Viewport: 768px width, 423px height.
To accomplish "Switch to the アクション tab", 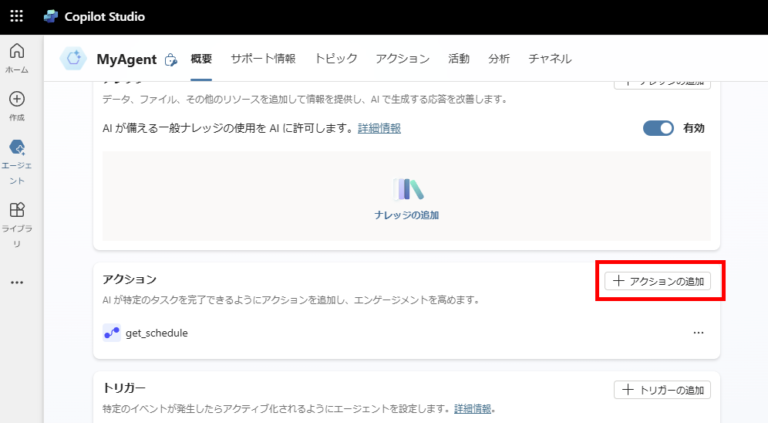I will pyautogui.click(x=402, y=59).
